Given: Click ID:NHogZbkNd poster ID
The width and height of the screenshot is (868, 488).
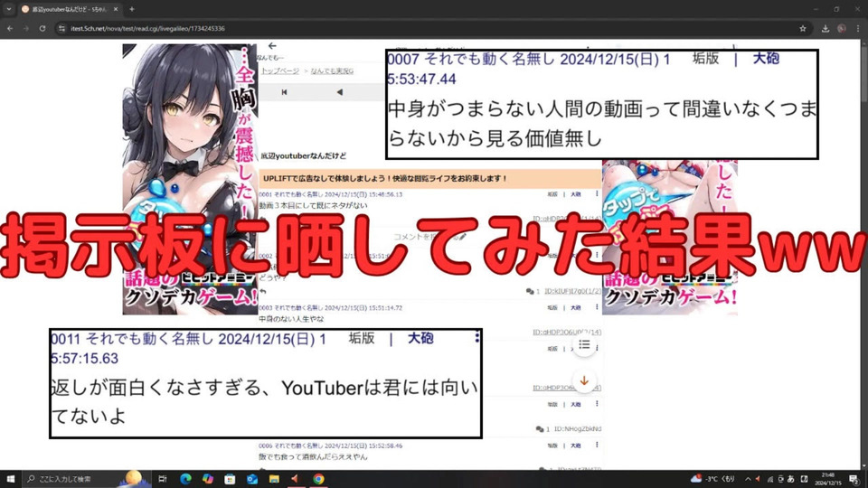Looking at the screenshot, I should (578, 428).
